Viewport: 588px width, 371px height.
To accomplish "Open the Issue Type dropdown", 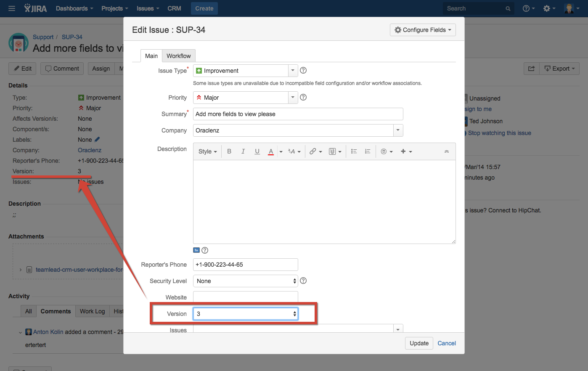I will (293, 71).
